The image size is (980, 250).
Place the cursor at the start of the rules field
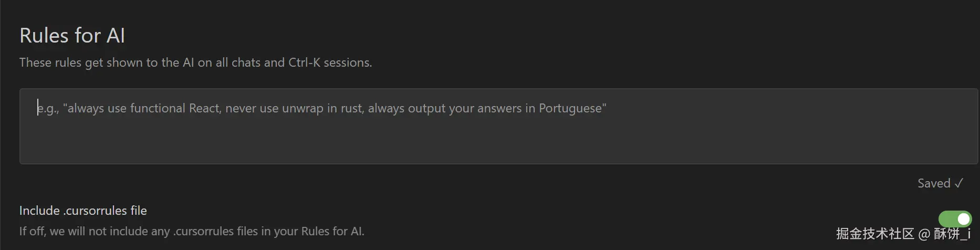[38, 108]
